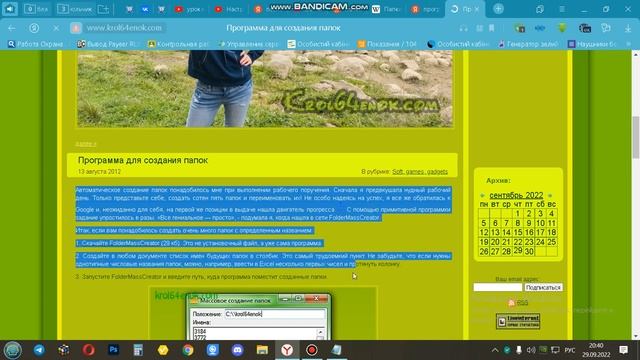Click the volume icon in system tray
This screenshot has height=360, width=640.
[531, 350]
